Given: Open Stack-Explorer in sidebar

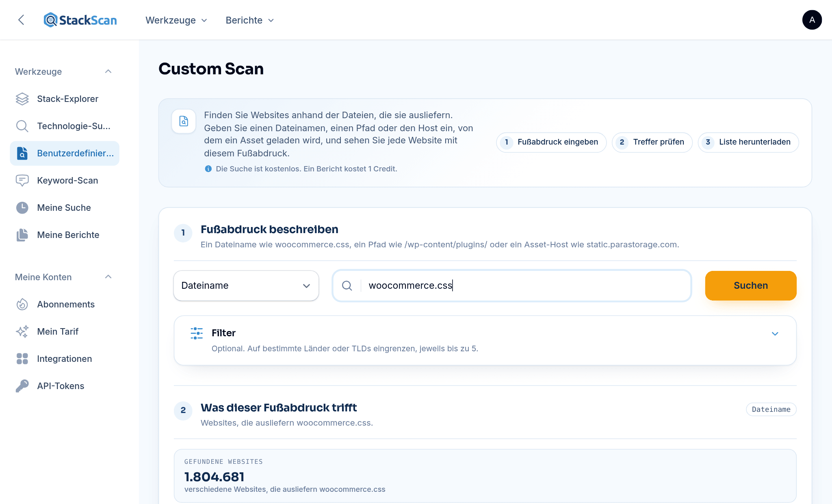Looking at the screenshot, I should click(x=65, y=99).
